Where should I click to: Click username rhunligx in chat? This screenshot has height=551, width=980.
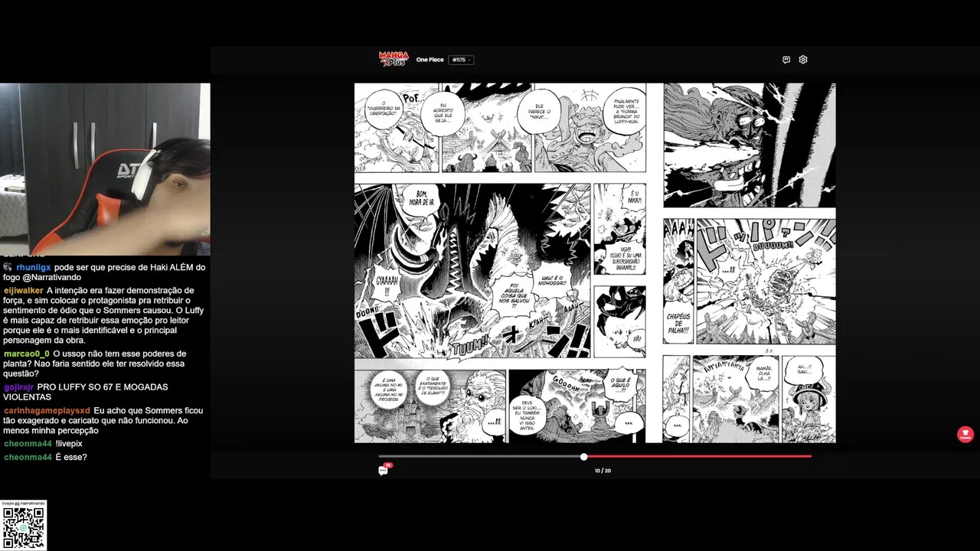tap(34, 267)
